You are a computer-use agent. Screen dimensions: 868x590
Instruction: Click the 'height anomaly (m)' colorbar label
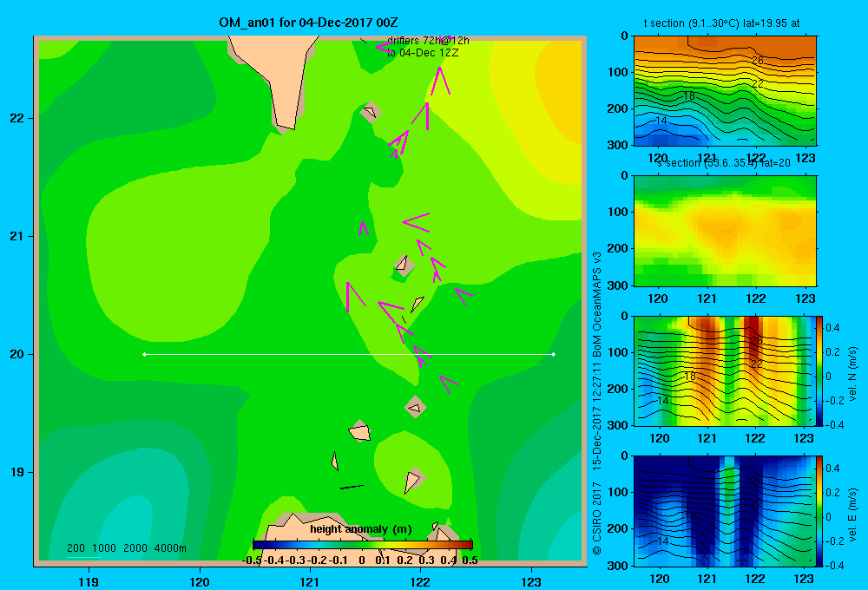click(x=361, y=529)
